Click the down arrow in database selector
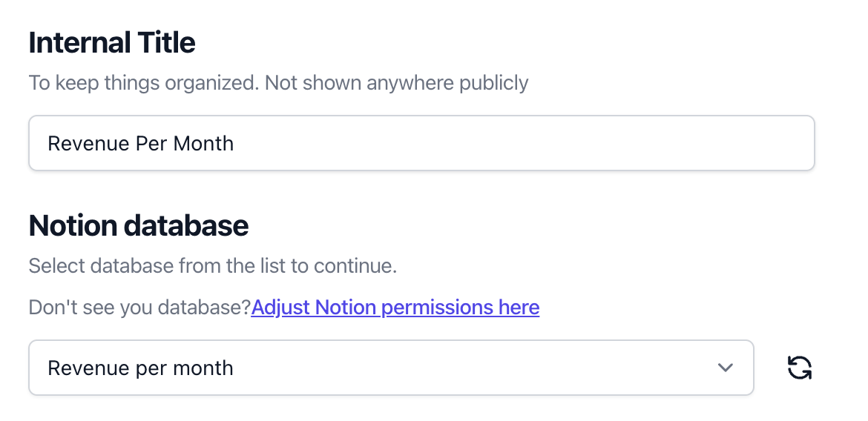 coord(725,368)
